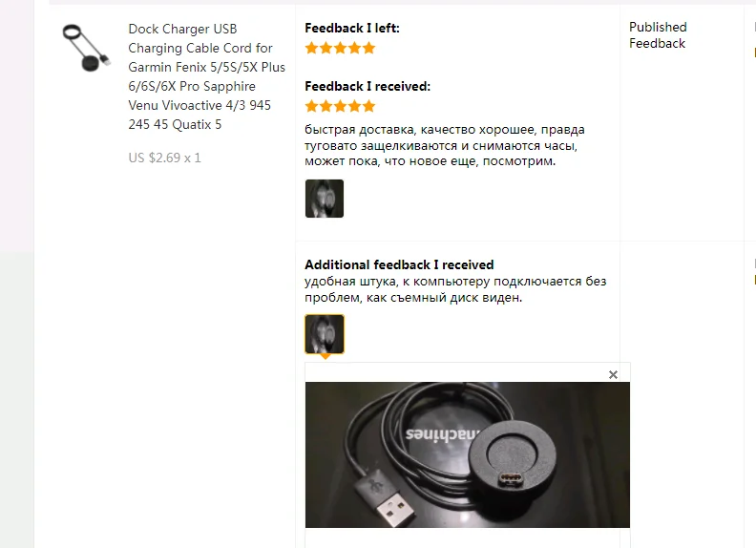This screenshot has width=756, height=548.
Task: Click the Feedback I received heading
Action: click(x=367, y=86)
